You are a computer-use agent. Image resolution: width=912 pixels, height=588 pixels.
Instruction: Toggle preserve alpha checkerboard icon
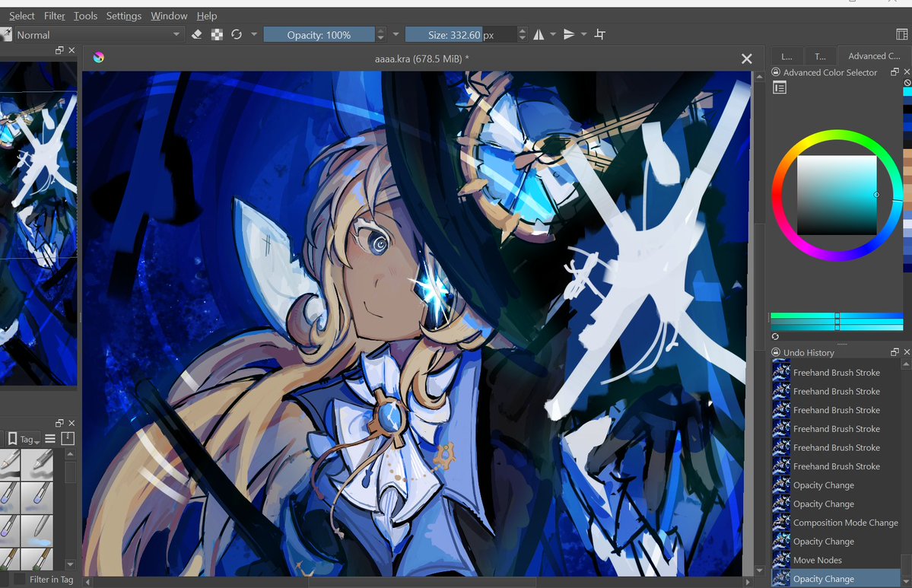217,35
